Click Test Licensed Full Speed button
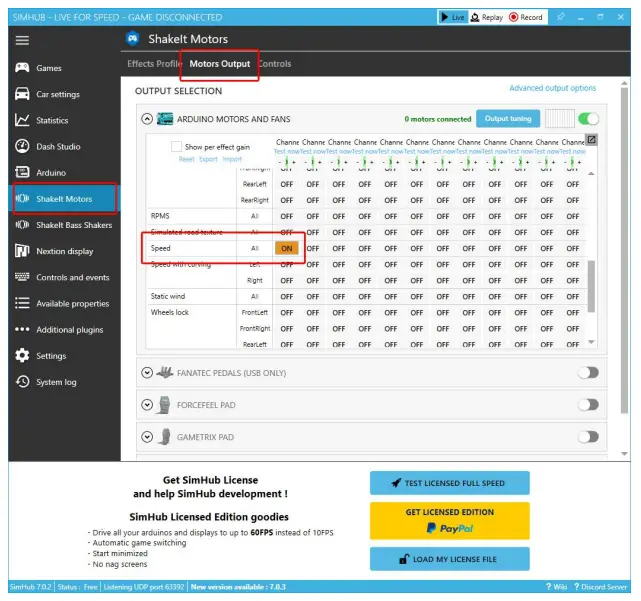This screenshot has width=641, height=601. click(450, 483)
